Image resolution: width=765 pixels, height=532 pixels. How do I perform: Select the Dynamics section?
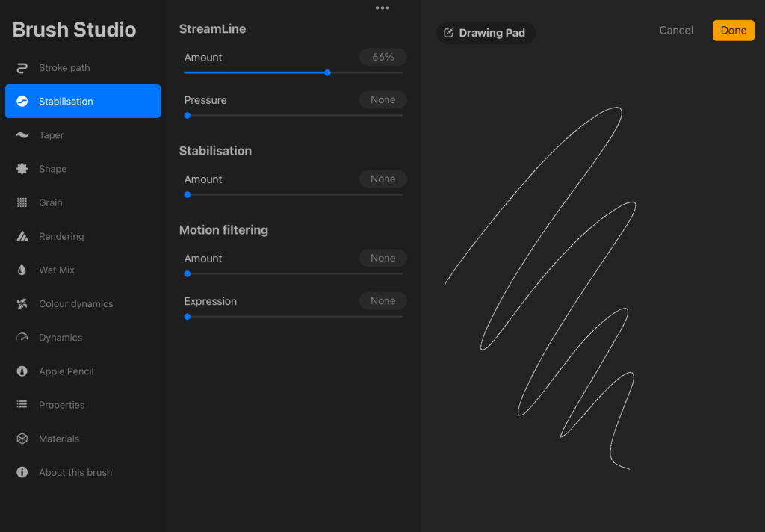(x=83, y=337)
